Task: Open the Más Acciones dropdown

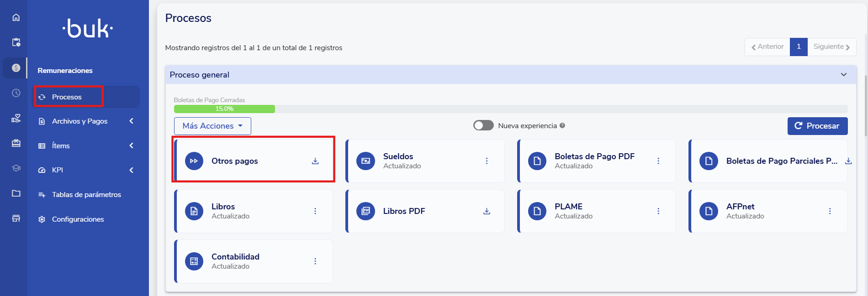Action: pos(212,126)
